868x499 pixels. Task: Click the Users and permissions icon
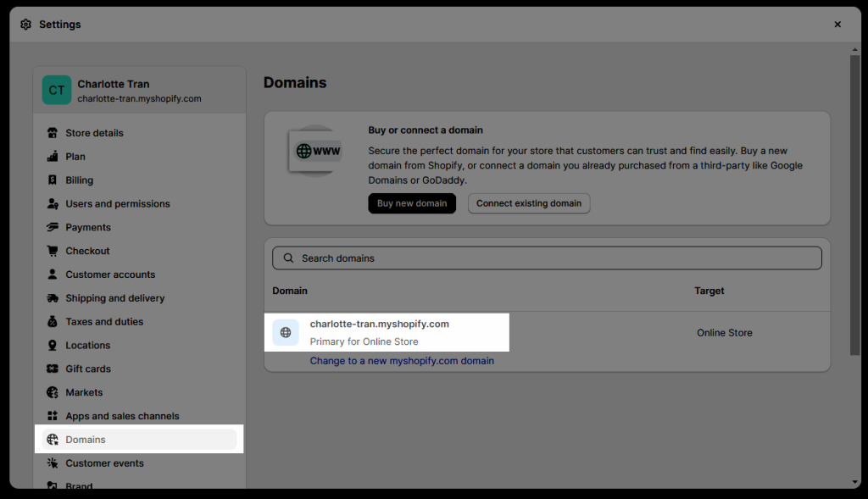[53, 203]
